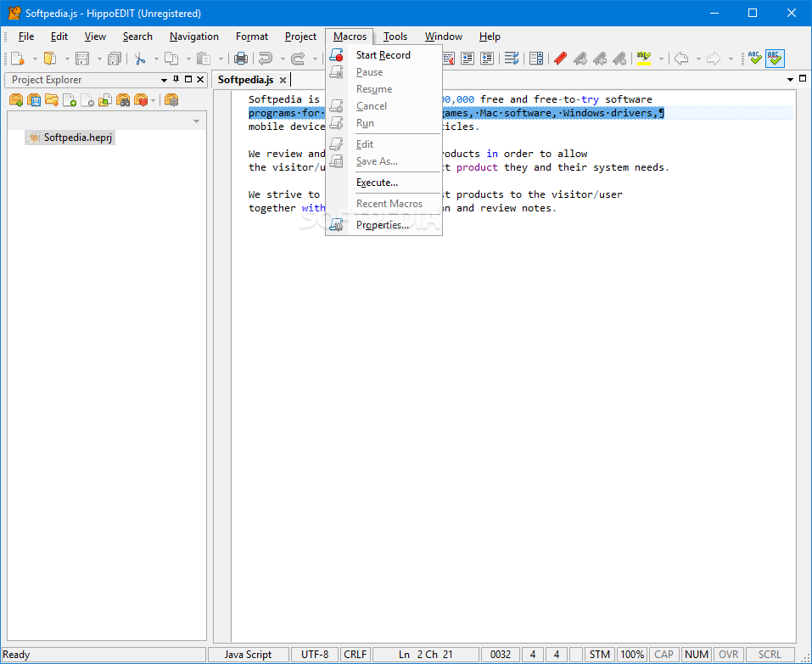Open the navigate back dropdown arrow
The image size is (812, 664).
[698, 59]
